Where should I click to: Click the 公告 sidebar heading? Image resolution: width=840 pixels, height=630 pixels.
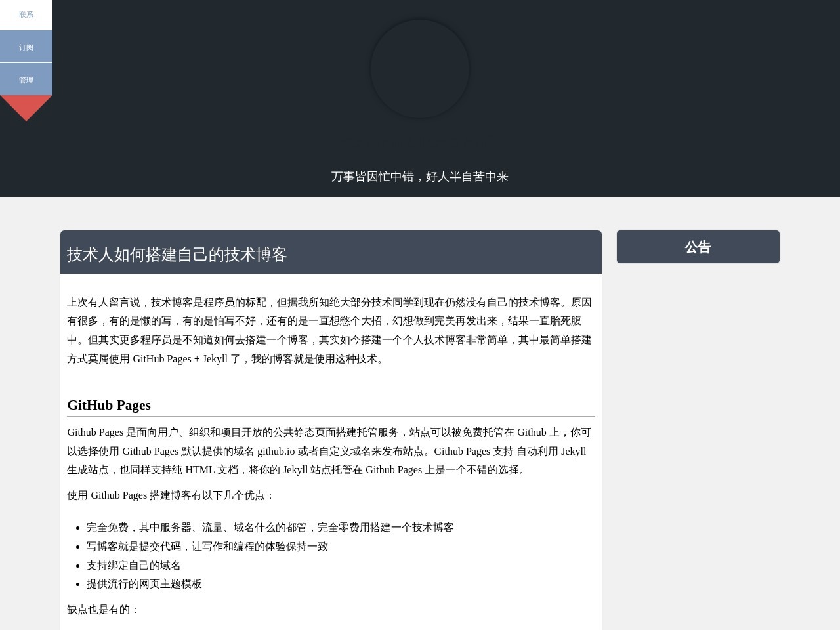click(x=698, y=247)
